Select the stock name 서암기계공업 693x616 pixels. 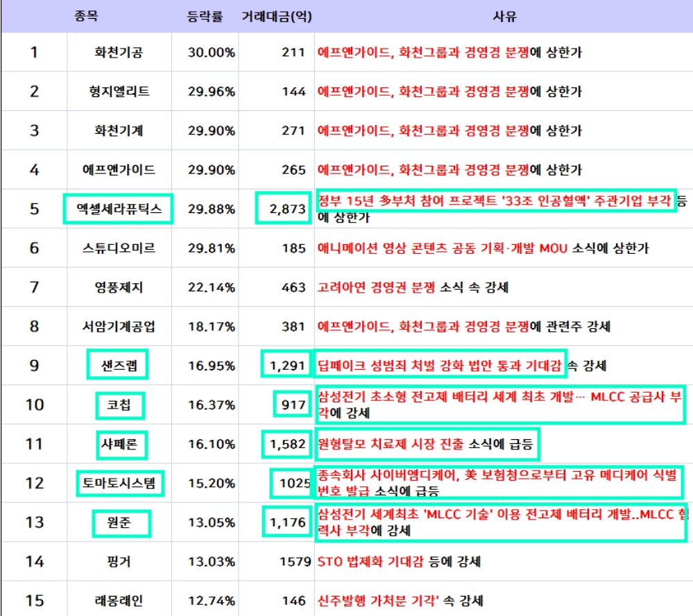coord(119,326)
